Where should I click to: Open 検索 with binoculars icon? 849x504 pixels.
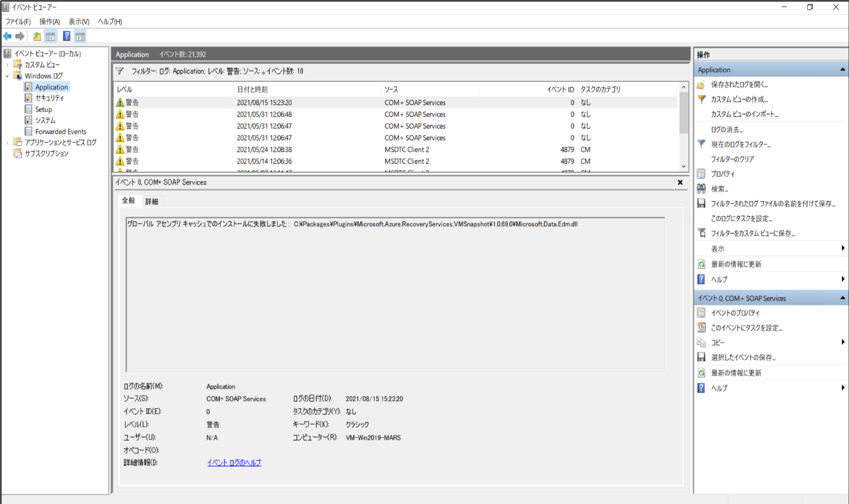point(719,189)
